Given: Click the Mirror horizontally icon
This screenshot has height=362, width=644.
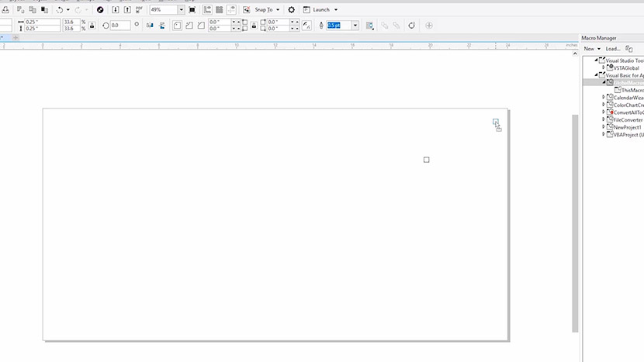Looking at the screenshot, I should 150,26.
